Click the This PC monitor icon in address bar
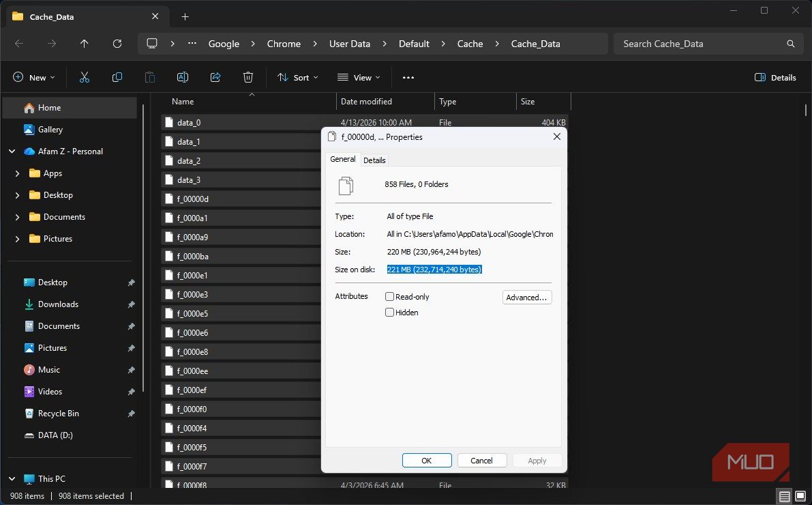This screenshot has height=505, width=812. coord(152,44)
